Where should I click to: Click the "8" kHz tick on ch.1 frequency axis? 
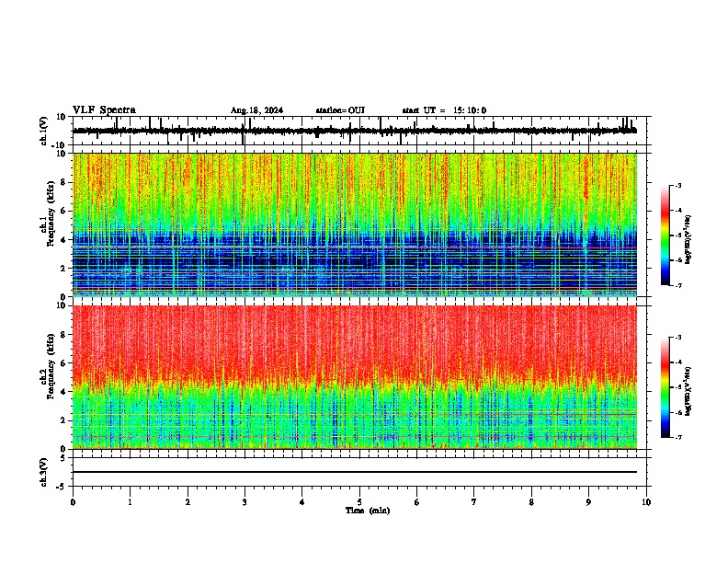coord(63,182)
